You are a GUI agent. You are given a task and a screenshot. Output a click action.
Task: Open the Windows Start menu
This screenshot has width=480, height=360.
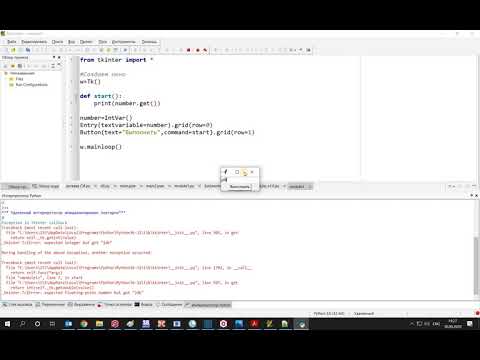tap(7, 324)
